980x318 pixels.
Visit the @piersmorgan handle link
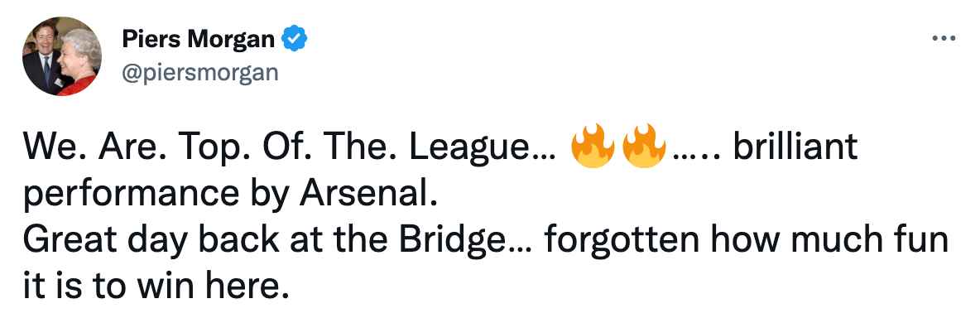200,73
